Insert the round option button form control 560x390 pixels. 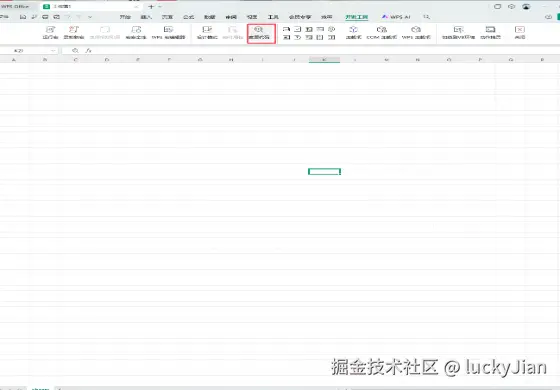point(332,29)
